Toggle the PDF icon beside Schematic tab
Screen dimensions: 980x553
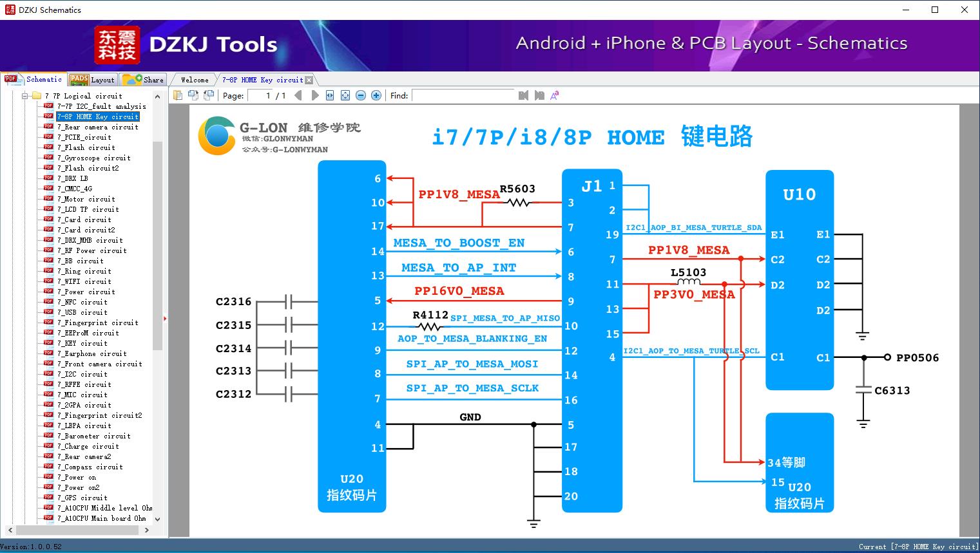tap(11, 79)
